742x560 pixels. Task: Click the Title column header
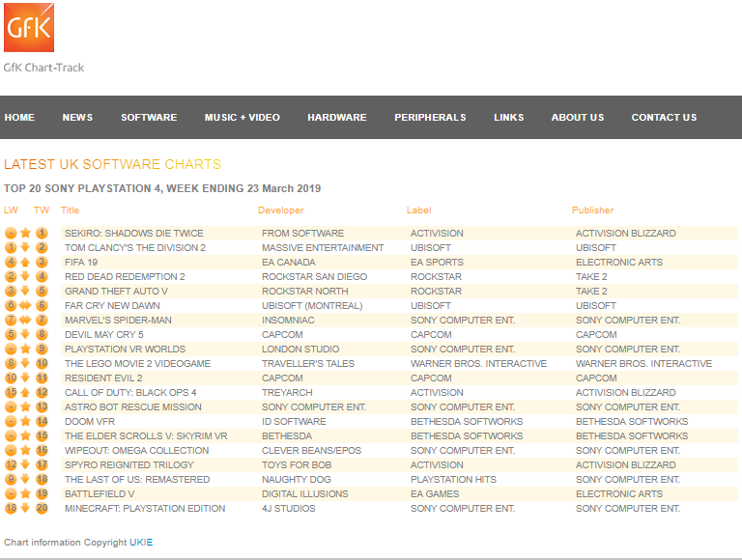[x=70, y=210]
